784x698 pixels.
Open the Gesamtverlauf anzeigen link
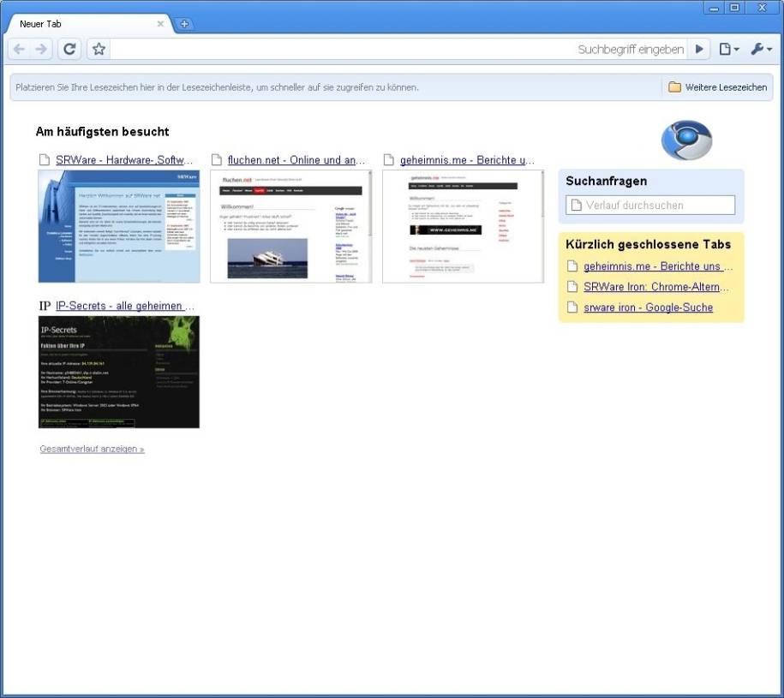click(90, 448)
